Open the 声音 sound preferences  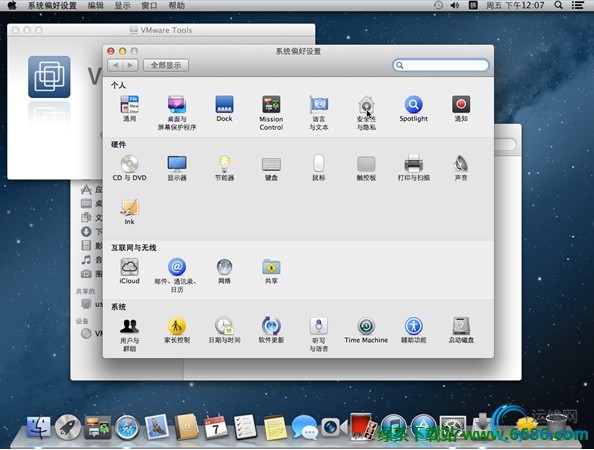461,168
